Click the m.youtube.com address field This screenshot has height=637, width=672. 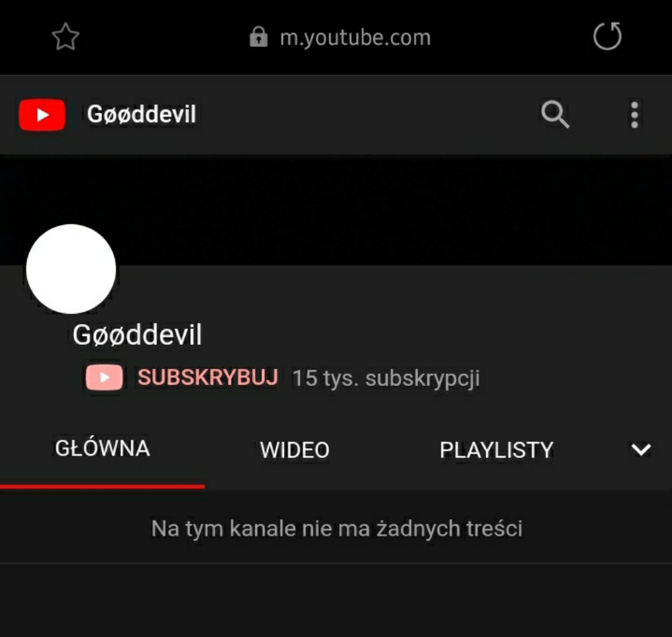[340, 37]
